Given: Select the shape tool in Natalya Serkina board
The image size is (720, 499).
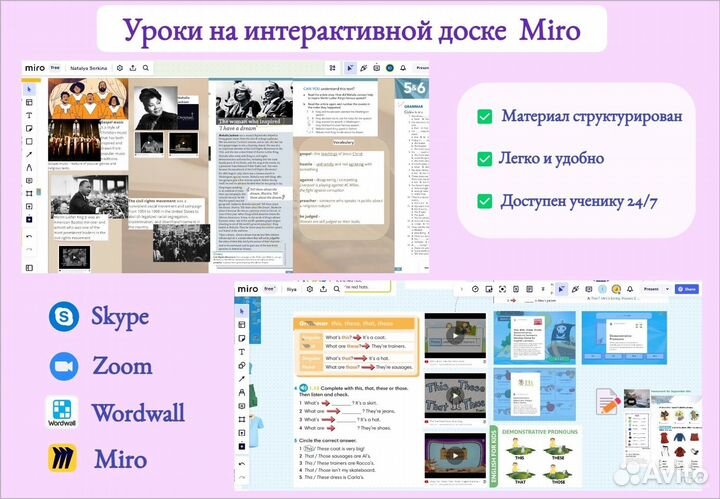Looking at the screenshot, I should [x=29, y=141].
